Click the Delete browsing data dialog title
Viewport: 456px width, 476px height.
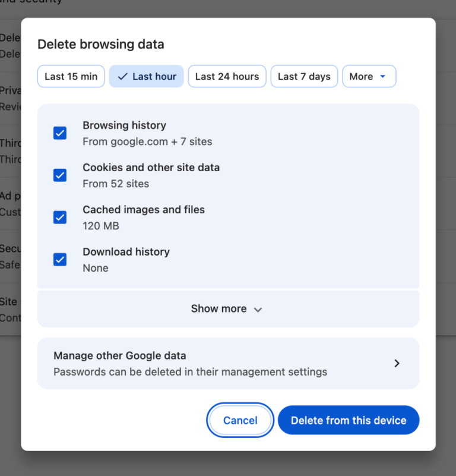tap(101, 45)
